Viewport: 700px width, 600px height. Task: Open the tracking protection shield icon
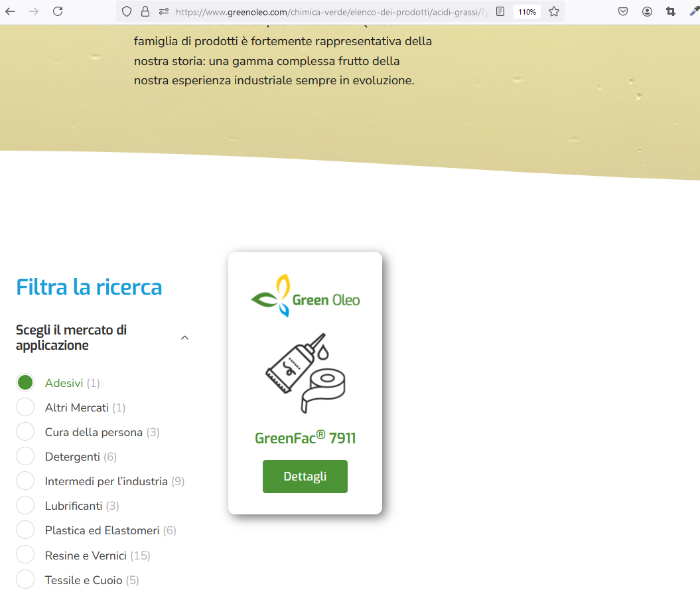(127, 11)
